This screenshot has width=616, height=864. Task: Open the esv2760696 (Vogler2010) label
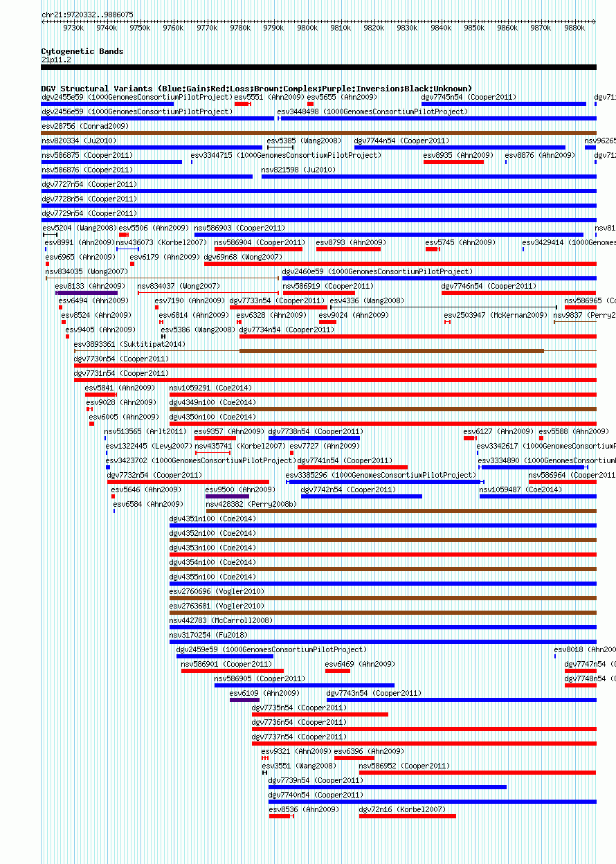(x=217, y=591)
